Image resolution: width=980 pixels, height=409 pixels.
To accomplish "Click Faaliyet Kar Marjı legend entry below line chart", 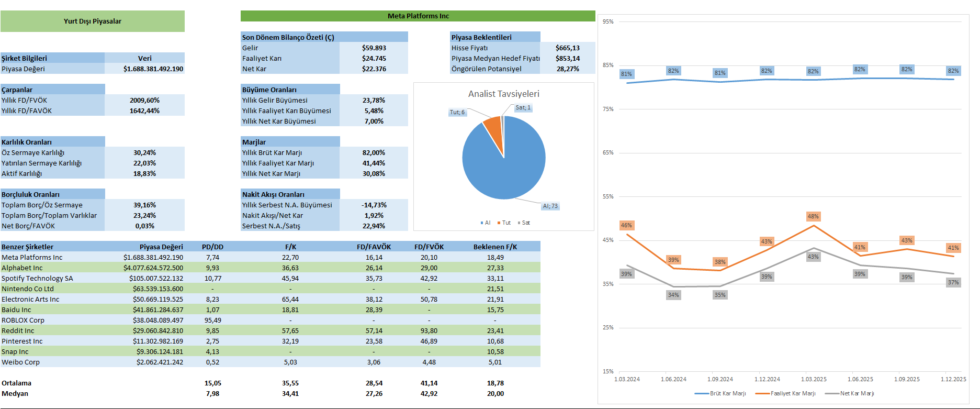I will [792, 393].
